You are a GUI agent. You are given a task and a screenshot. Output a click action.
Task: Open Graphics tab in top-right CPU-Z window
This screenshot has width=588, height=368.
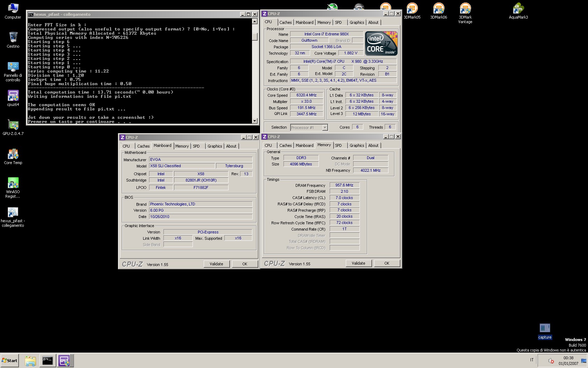point(357,22)
